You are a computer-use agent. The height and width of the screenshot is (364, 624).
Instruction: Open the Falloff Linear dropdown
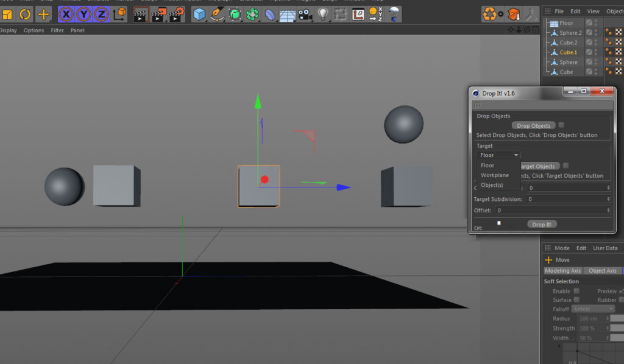[593, 309]
